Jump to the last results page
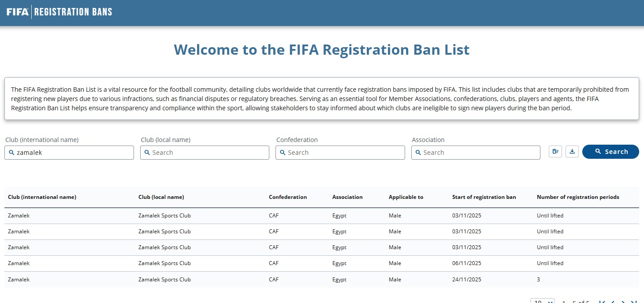 point(634,302)
